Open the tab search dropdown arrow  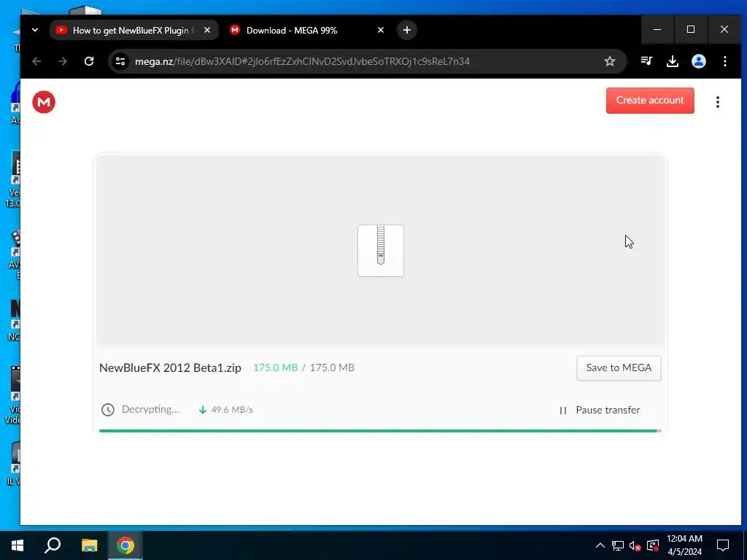click(35, 30)
